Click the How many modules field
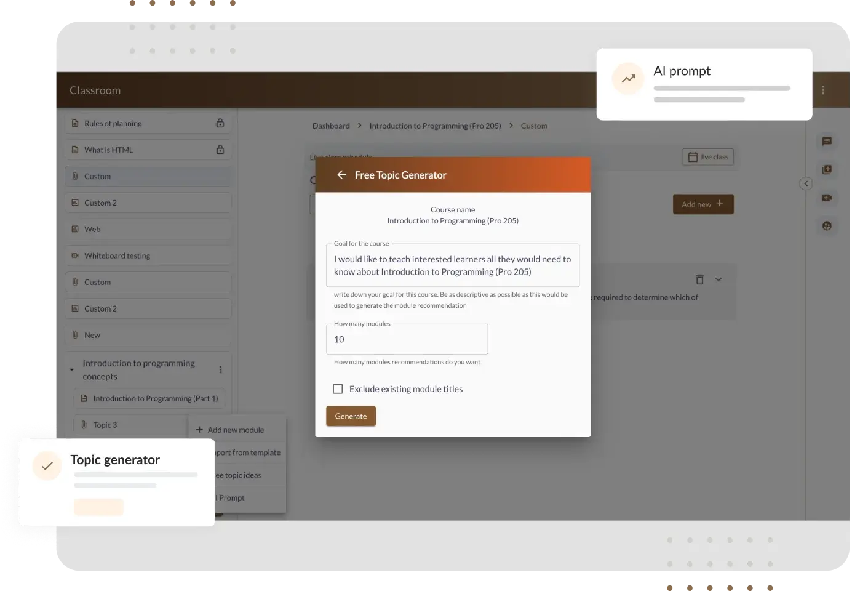Screen dimensions: 868x591 coord(407,339)
